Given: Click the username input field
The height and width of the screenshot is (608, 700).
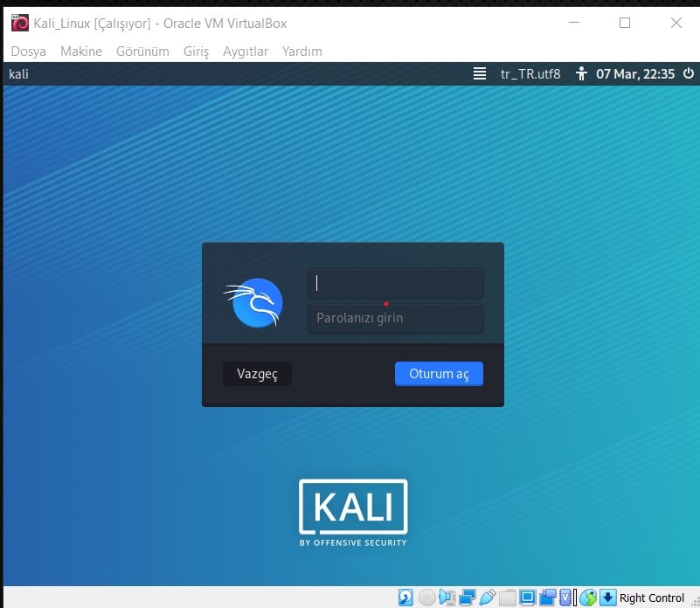Looking at the screenshot, I should point(395,283).
